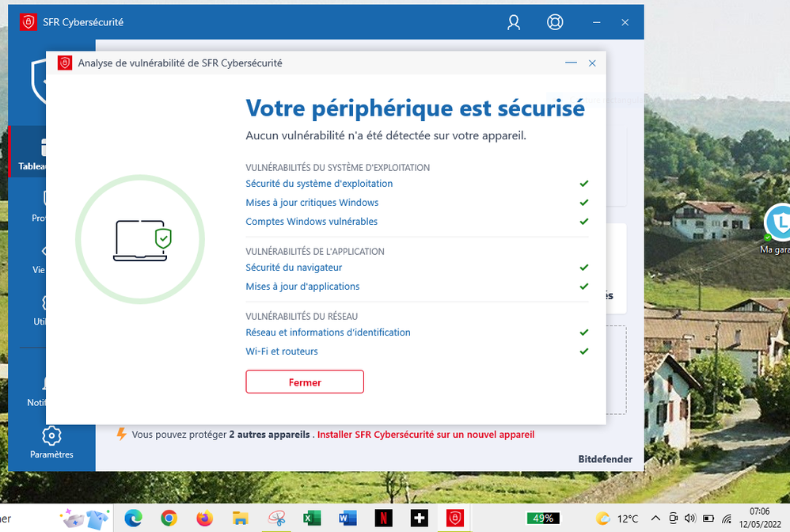Close the vulnerability analysis dialog
The image size is (790, 532).
point(592,63)
